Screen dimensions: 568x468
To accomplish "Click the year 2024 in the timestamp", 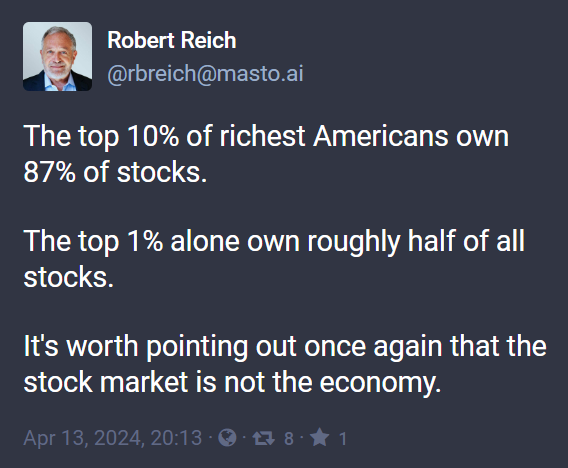I will click(x=118, y=438).
